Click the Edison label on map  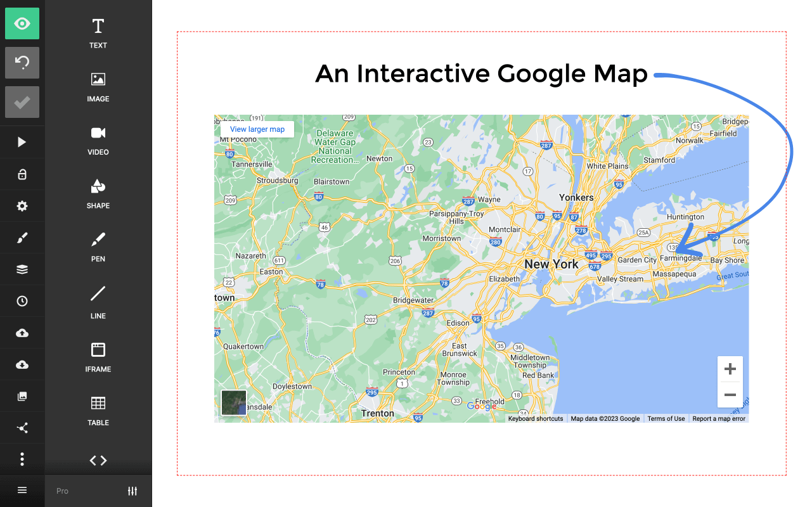458,323
